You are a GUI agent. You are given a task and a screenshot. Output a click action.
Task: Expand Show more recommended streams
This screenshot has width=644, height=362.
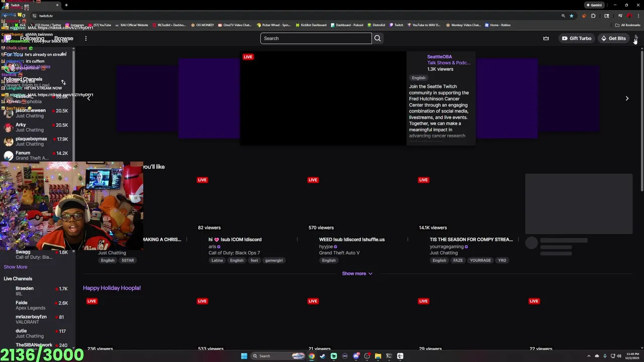click(x=357, y=274)
